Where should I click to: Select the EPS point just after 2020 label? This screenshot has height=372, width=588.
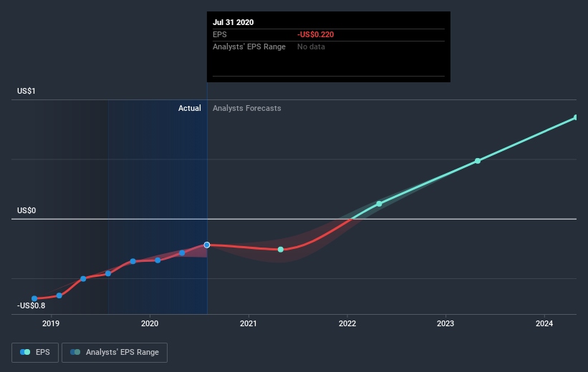click(158, 260)
